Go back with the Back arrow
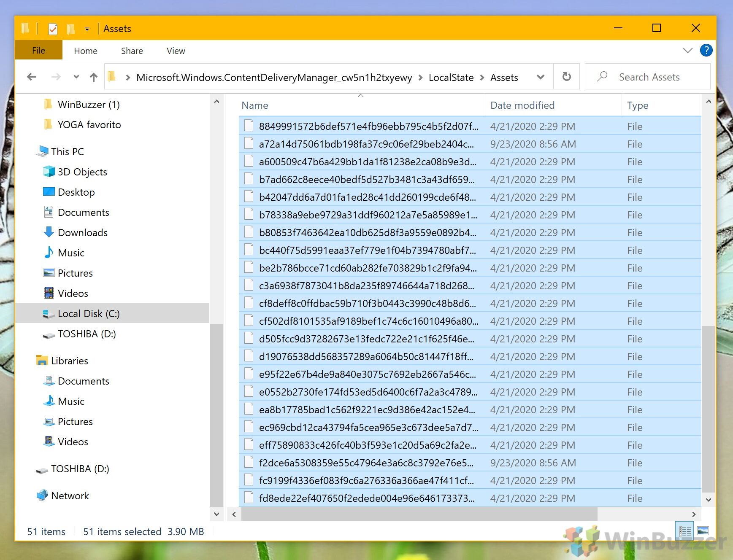This screenshot has width=733, height=560. 32,77
